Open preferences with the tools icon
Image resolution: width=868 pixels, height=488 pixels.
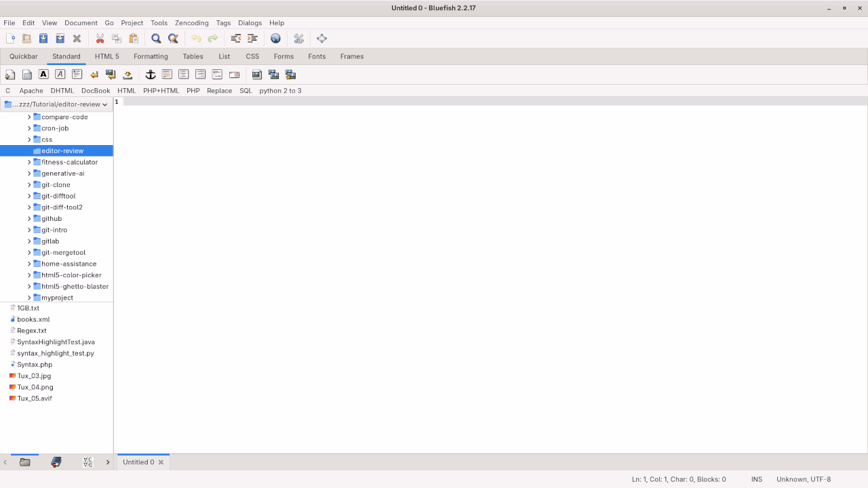[298, 39]
